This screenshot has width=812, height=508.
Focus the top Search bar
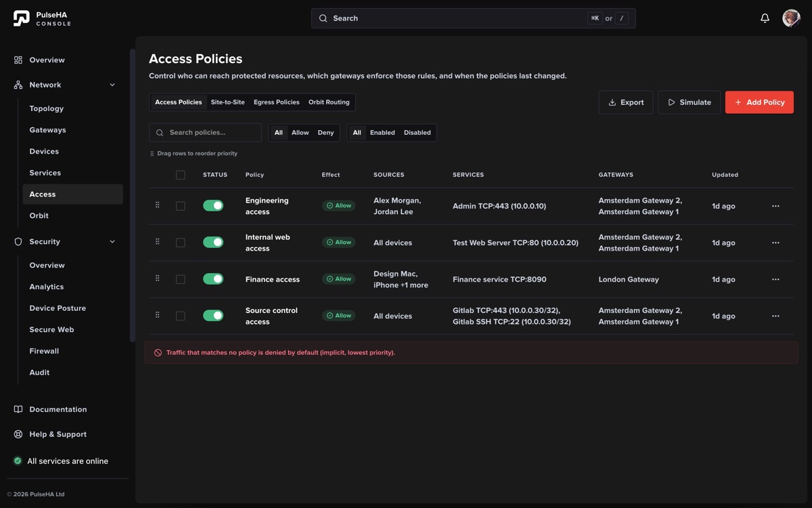tap(474, 18)
